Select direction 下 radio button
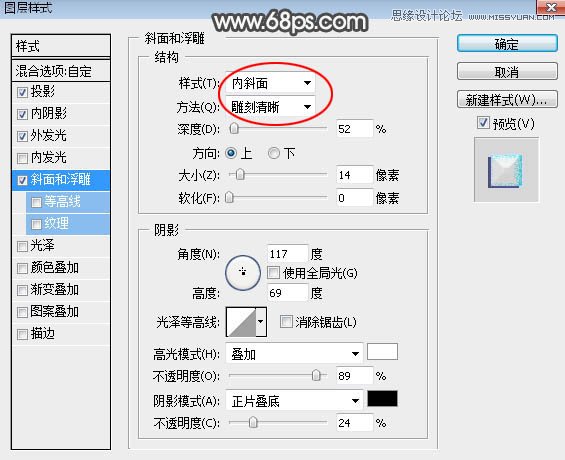Image resolution: width=565 pixels, height=460 pixels. click(x=273, y=153)
